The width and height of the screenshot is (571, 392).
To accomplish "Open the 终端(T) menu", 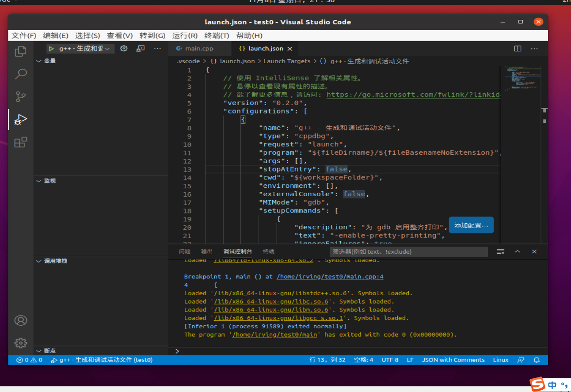I will [217, 36].
